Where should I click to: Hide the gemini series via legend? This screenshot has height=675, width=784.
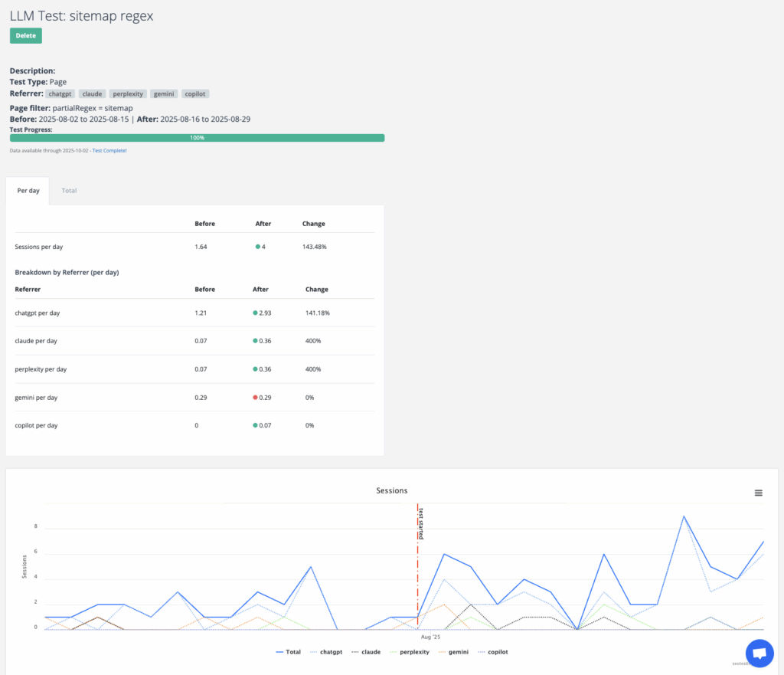click(453, 652)
